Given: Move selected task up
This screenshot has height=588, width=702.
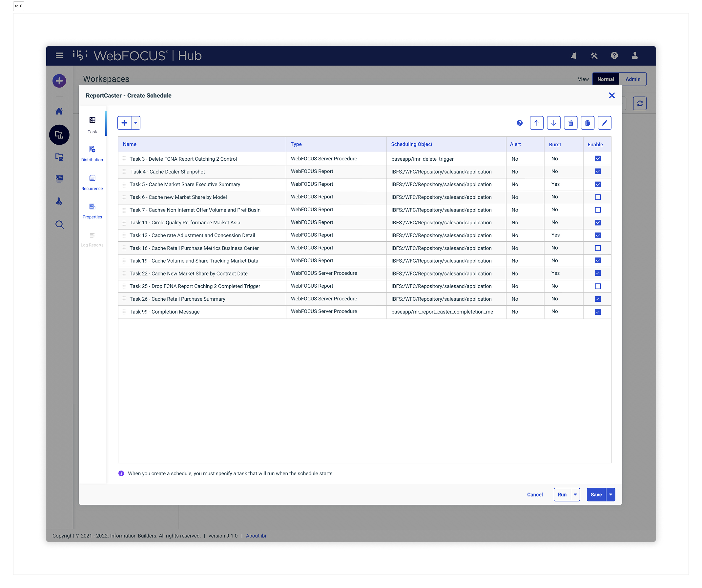Looking at the screenshot, I should point(537,123).
